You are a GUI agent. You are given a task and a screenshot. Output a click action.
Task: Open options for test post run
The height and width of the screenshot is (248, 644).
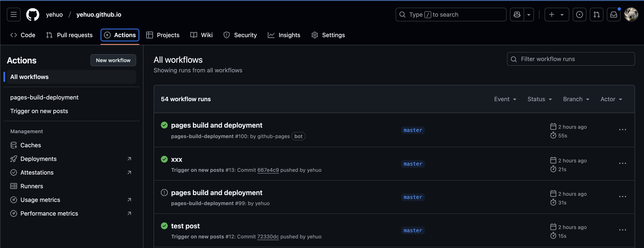[622, 230]
